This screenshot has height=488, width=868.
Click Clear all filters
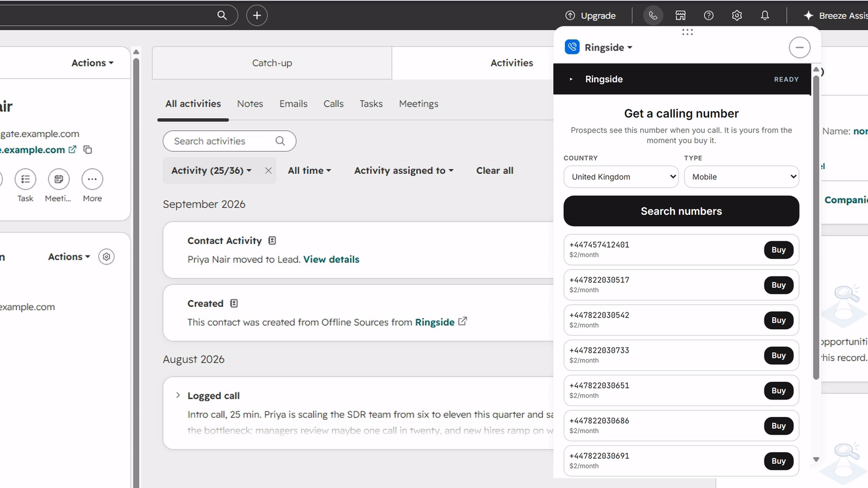coord(495,170)
